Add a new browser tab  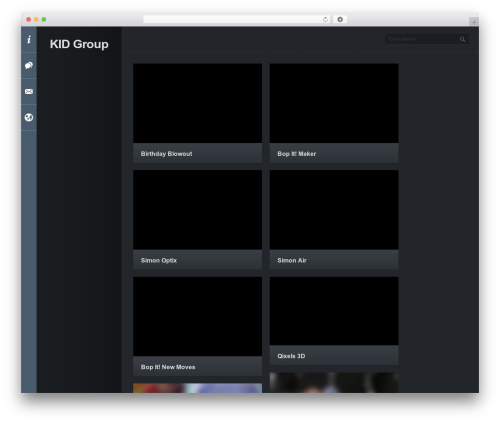tap(474, 22)
